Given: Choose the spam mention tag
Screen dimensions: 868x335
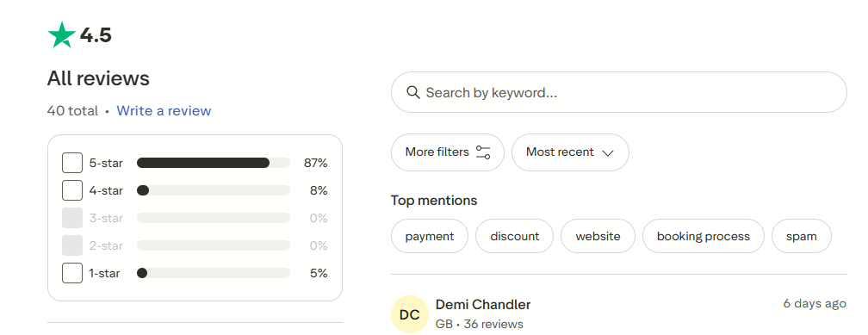Looking at the screenshot, I should [802, 236].
